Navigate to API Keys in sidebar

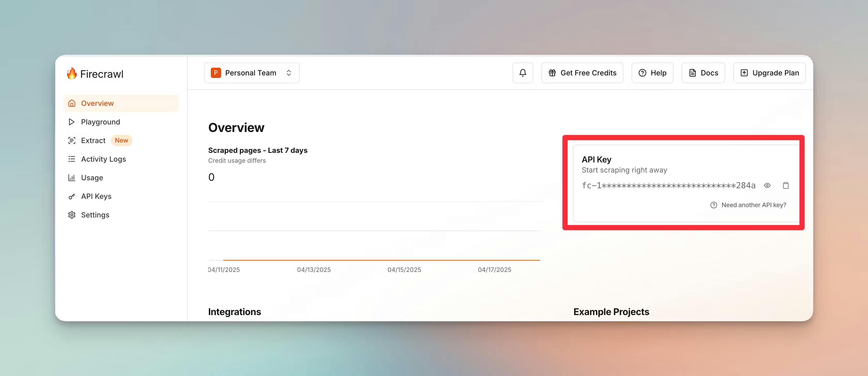point(121,196)
